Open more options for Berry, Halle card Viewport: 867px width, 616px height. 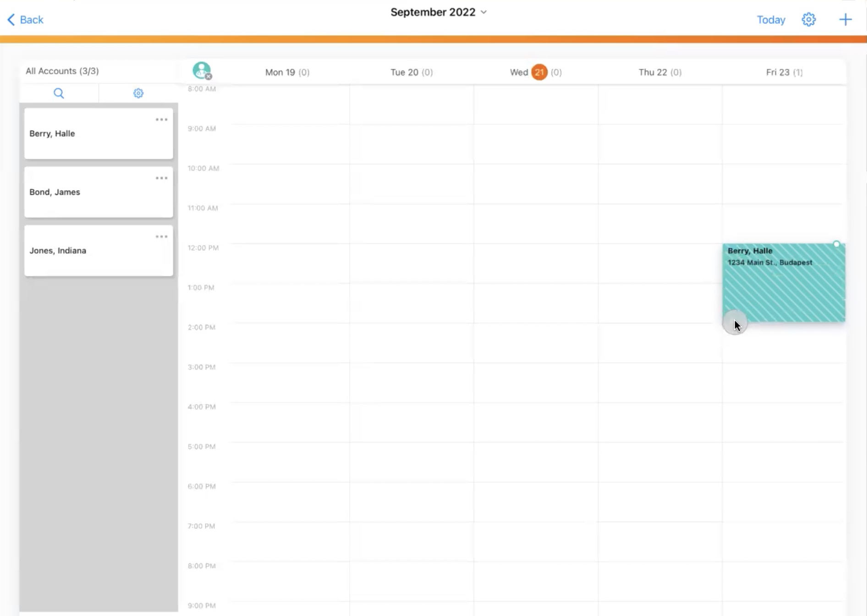pos(161,120)
